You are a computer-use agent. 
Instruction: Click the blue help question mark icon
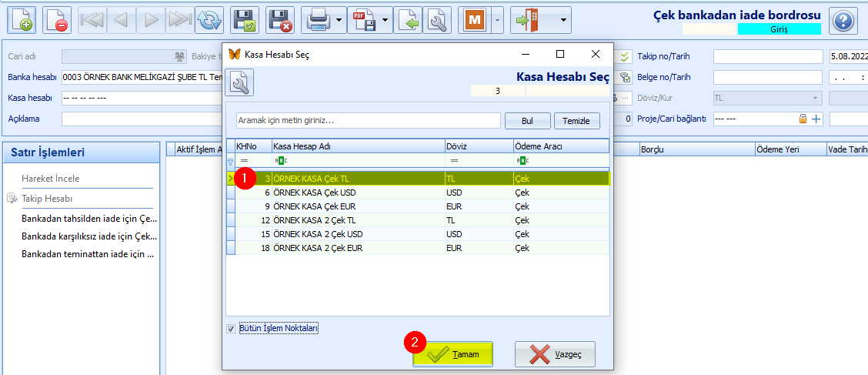click(x=843, y=19)
